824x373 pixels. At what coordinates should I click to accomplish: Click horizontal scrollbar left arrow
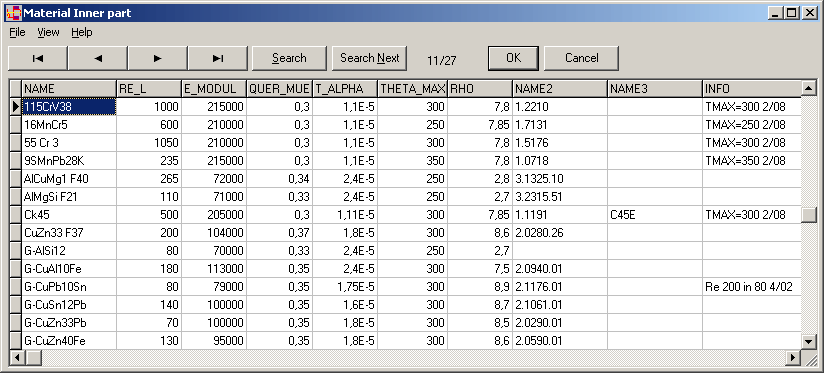pos(16,357)
